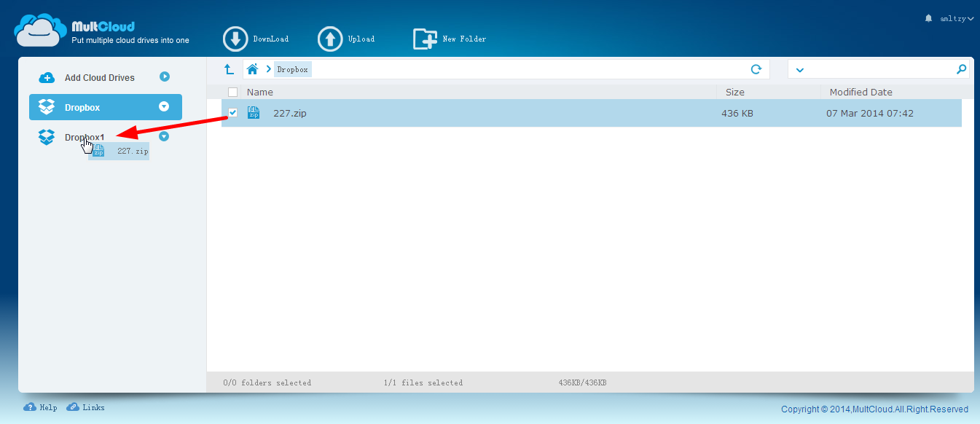The image size is (980, 424).
Task: Expand the Dropbox drive dropdown arrow
Action: tap(164, 106)
